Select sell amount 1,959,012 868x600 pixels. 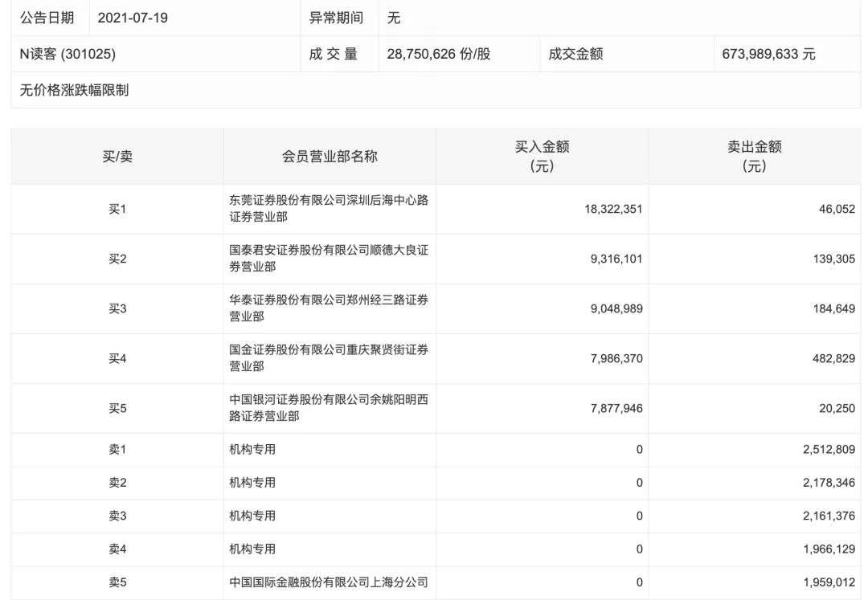tap(829, 582)
